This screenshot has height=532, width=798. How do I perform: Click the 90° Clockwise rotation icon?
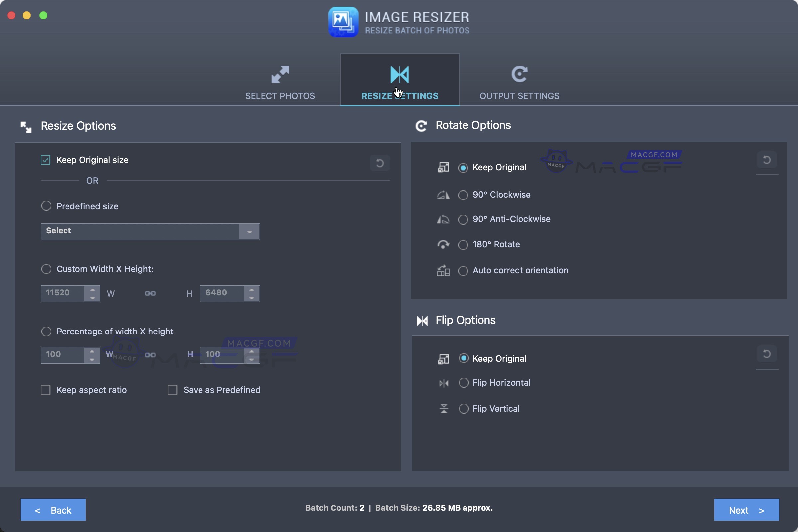pos(443,195)
